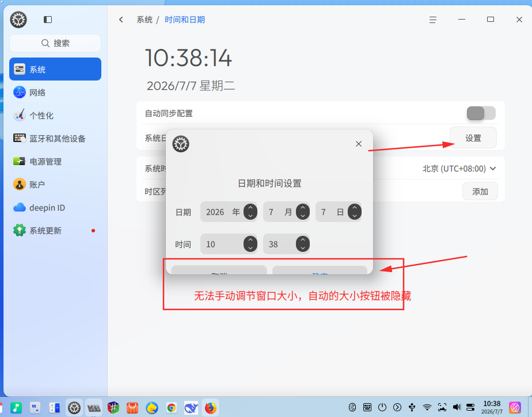532x417 pixels.
Task: Open deepin ID category
Action: tap(55, 208)
